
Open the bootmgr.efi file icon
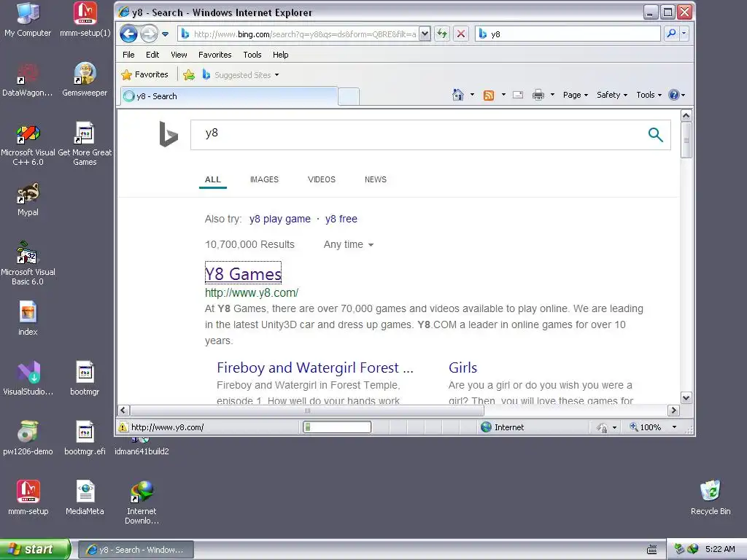(85, 437)
